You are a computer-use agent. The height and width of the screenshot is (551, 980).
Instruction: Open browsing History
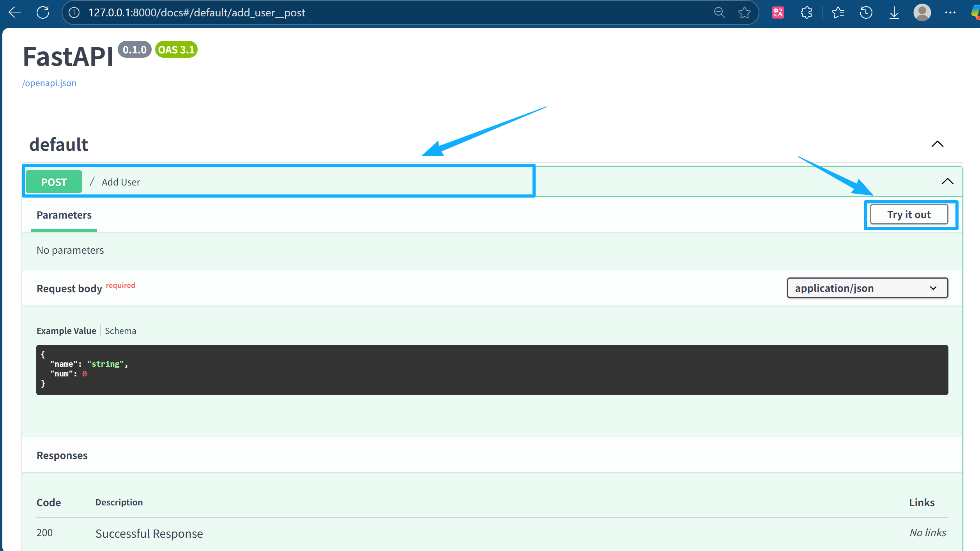pyautogui.click(x=866, y=12)
